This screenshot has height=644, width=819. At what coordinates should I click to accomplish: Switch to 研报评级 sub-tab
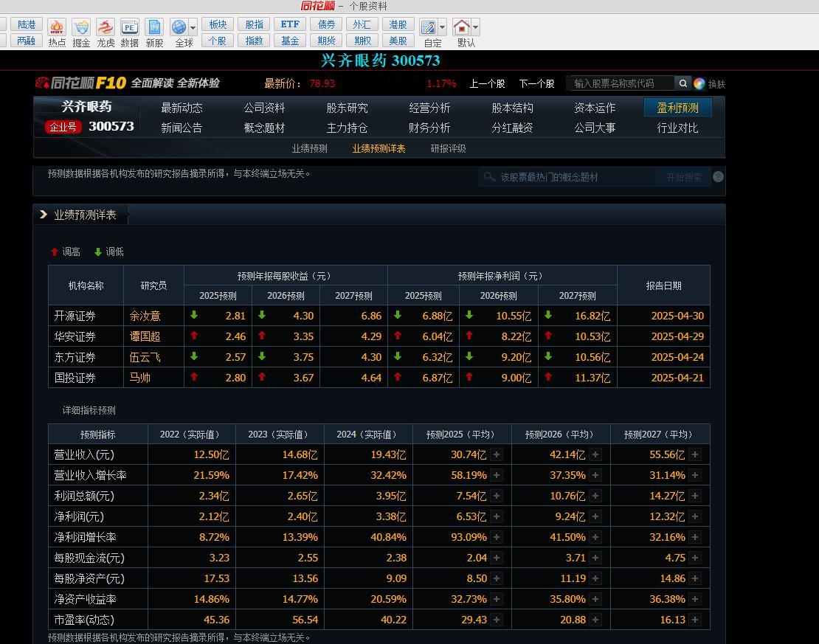(x=448, y=148)
